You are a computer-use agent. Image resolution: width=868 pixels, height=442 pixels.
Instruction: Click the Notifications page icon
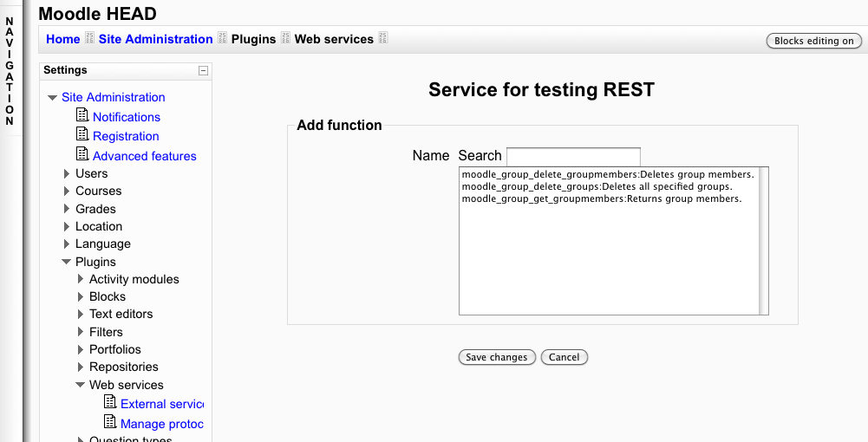pos(82,115)
